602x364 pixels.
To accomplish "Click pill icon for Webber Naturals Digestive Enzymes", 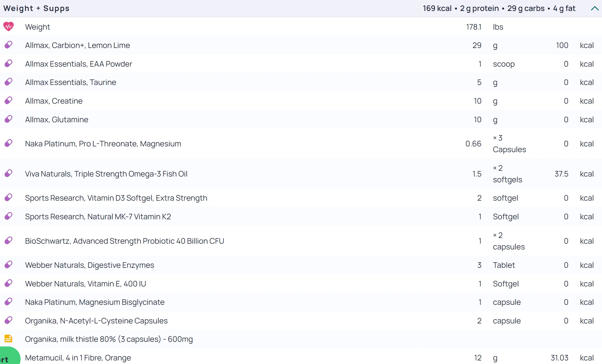I will pyautogui.click(x=9, y=265).
